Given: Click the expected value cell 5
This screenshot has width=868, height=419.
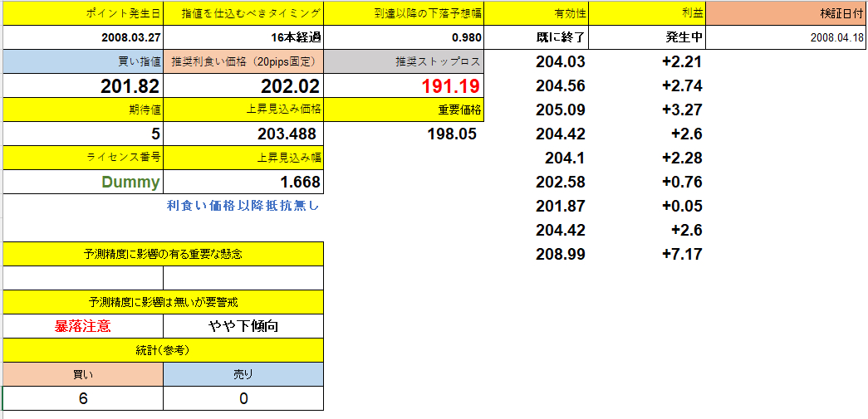Looking at the screenshot, I should click(x=83, y=134).
